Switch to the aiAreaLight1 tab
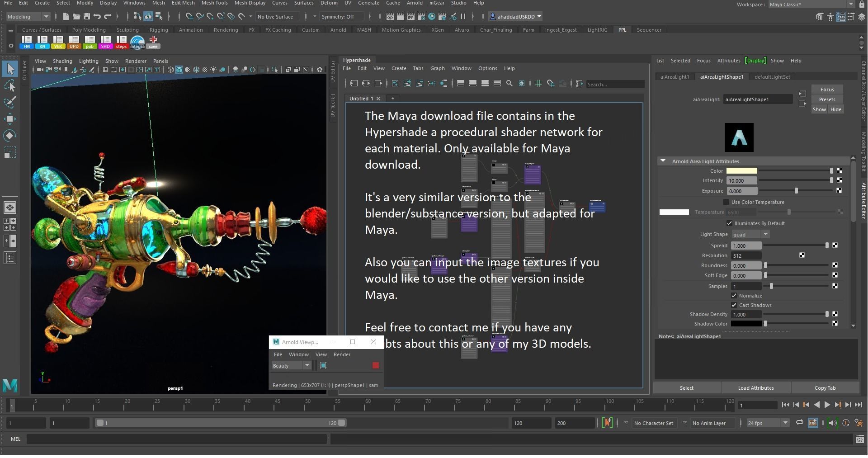Viewport: 868px width, 458px height. tap(675, 77)
